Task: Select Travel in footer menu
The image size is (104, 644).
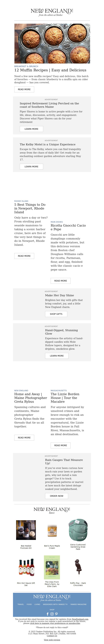Action: coord(21,604)
